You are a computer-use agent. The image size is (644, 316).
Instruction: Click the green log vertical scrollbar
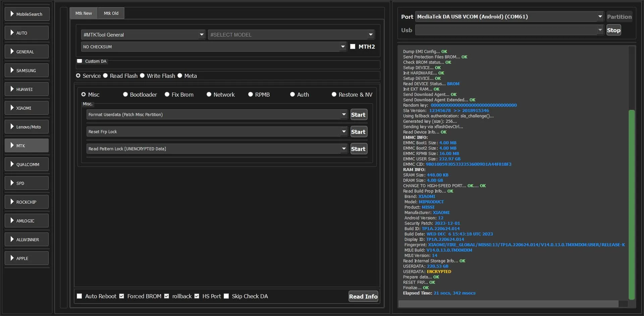point(632,205)
